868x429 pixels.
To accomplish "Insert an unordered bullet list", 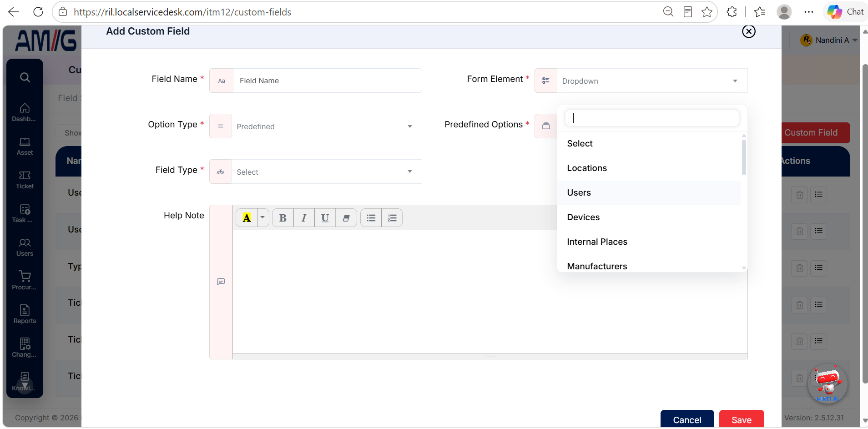I will (371, 218).
